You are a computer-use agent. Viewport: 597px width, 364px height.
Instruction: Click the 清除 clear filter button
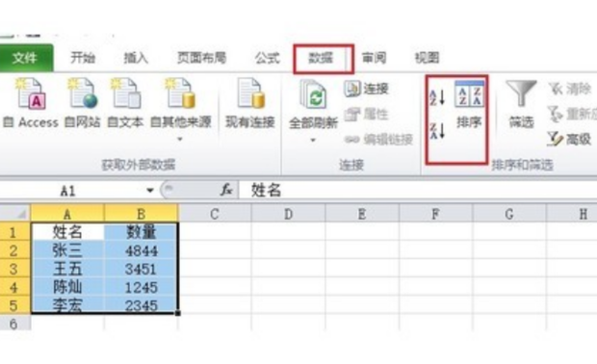tap(570, 89)
